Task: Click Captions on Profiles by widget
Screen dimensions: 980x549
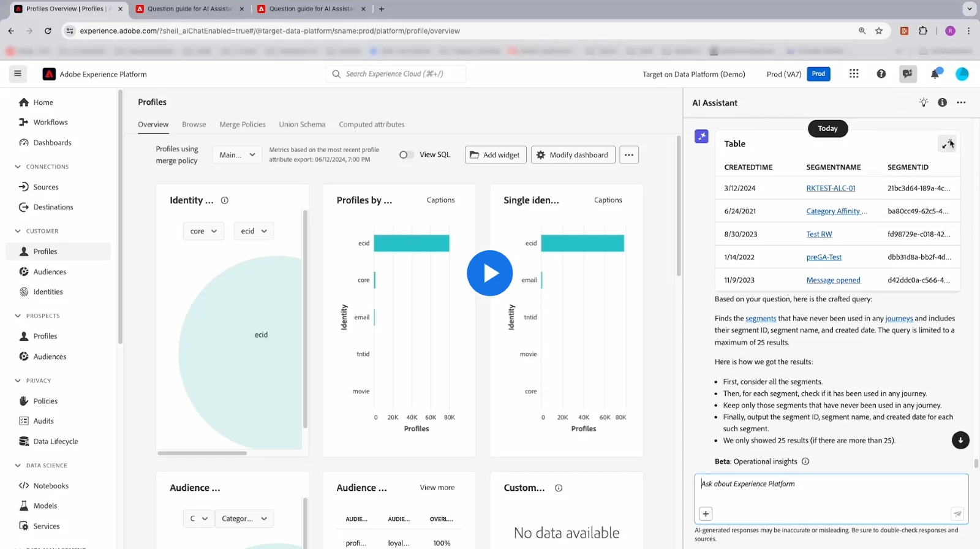Action: coord(440,200)
